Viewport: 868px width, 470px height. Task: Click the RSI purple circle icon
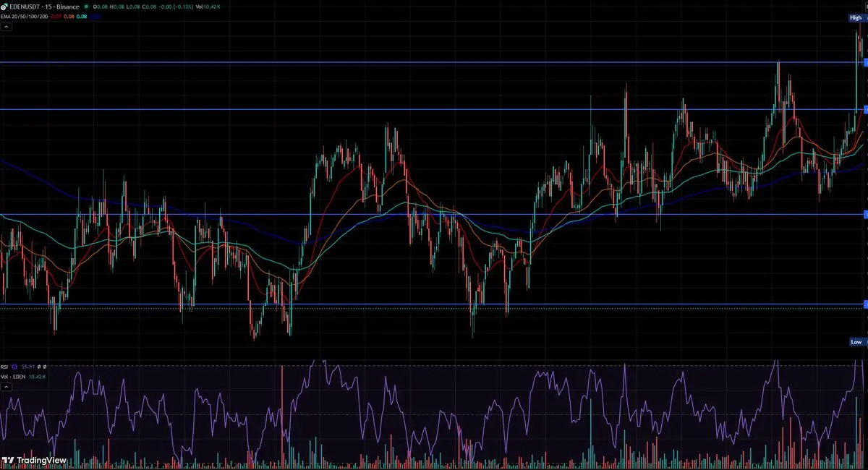click(x=14, y=367)
